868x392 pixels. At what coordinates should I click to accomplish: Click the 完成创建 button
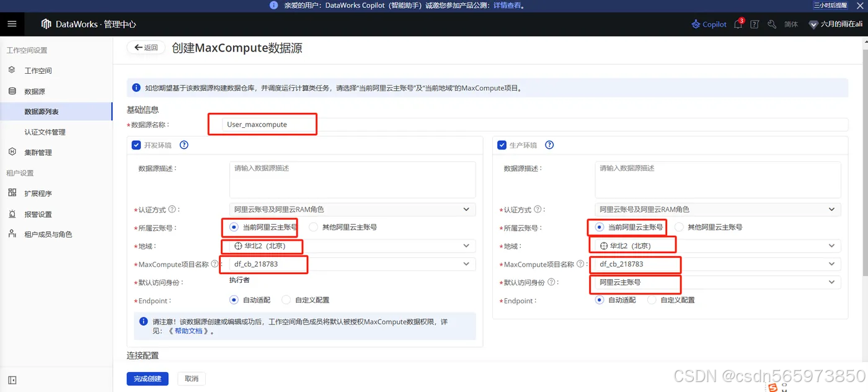click(x=147, y=378)
